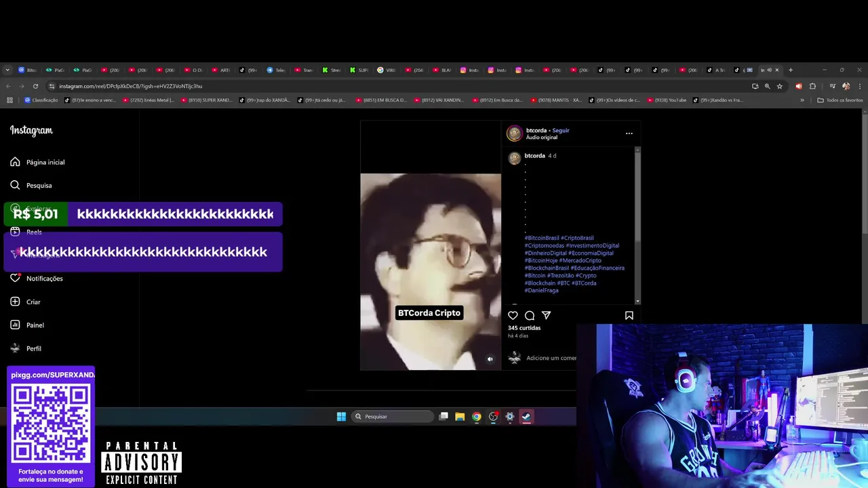Open the Windows Start menu
The height and width of the screenshot is (488, 868).
(341, 416)
